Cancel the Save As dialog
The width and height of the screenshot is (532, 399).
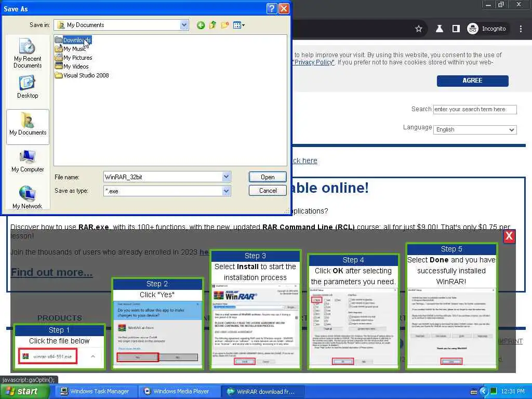[x=268, y=191]
